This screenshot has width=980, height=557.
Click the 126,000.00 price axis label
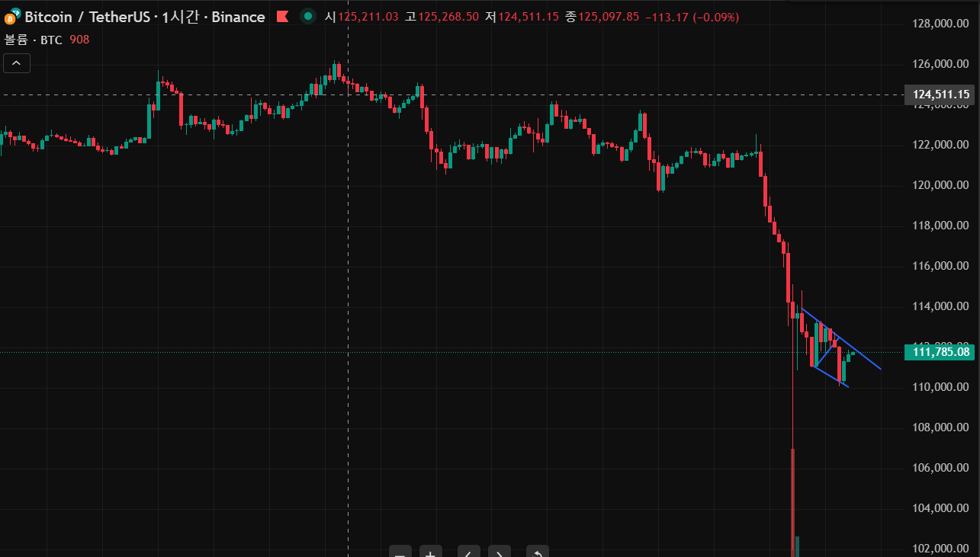click(940, 64)
